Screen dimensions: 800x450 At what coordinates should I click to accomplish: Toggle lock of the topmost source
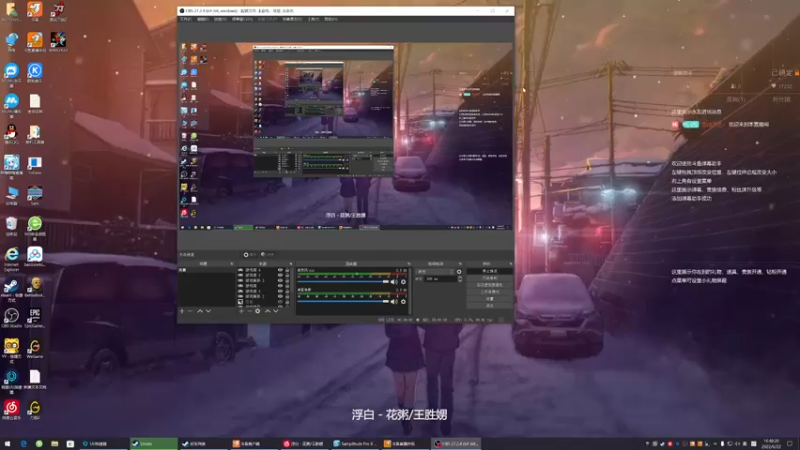287,270
